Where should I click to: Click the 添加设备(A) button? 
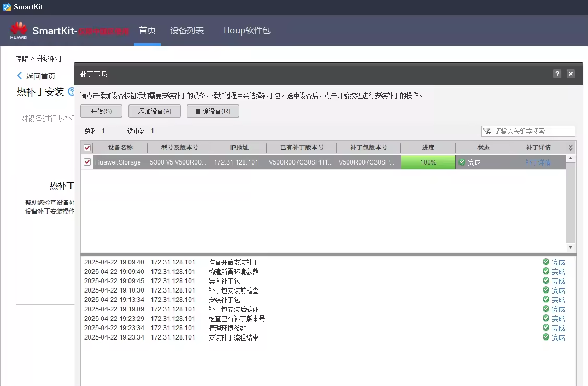point(155,111)
